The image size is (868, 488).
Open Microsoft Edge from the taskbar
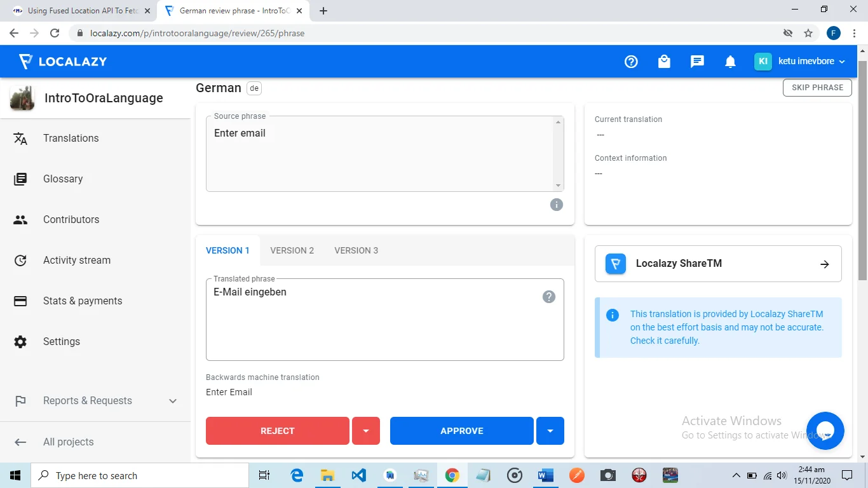click(297, 475)
